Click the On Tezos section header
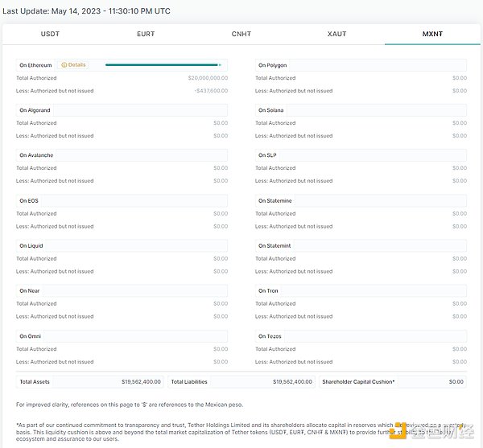 pyautogui.click(x=270, y=336)
